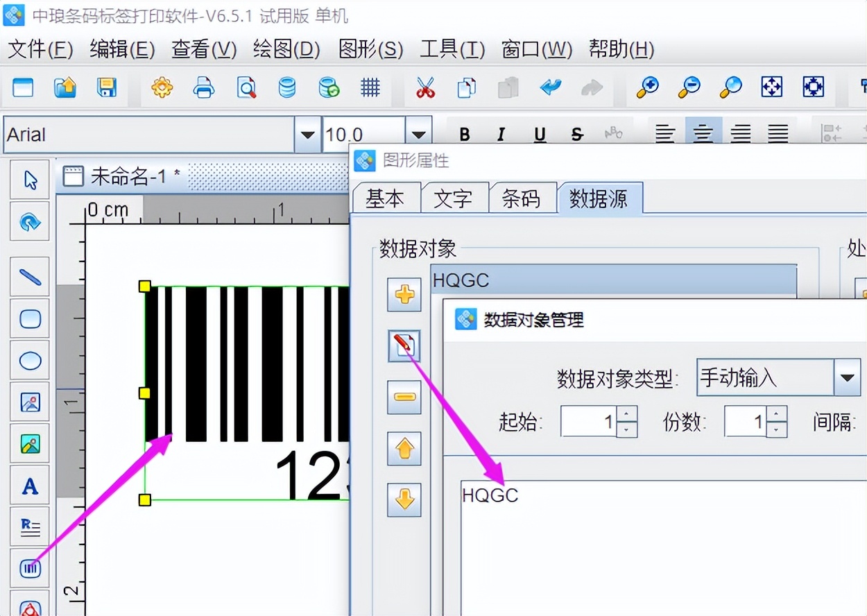Click the plain magnifier zoom icon
867x616 pixels.
pos(730,87)
